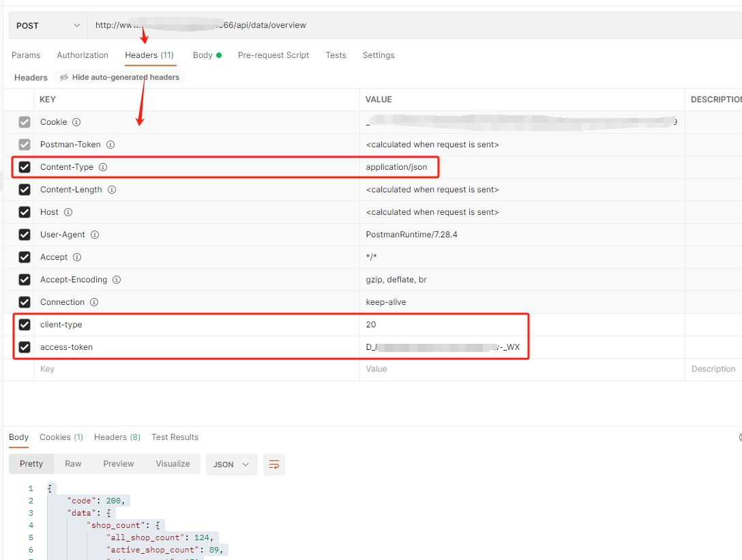Disable the client-type header checkbox

point(25,325)
